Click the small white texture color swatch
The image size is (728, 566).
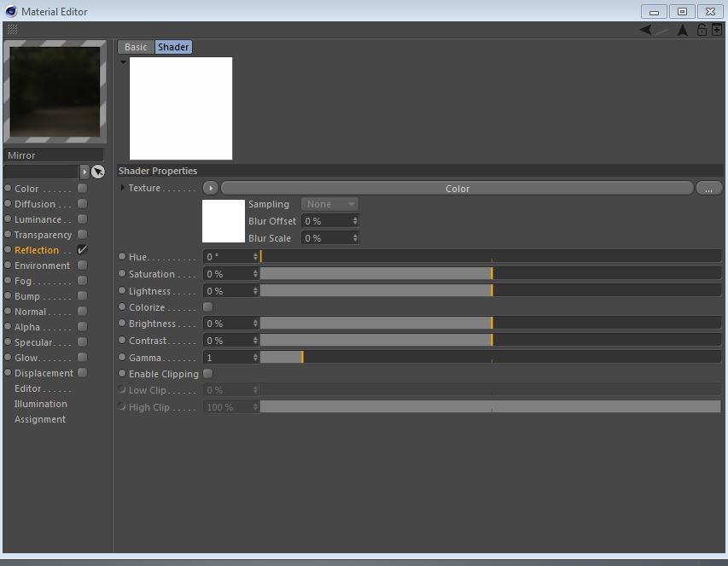tap(224, 221)
